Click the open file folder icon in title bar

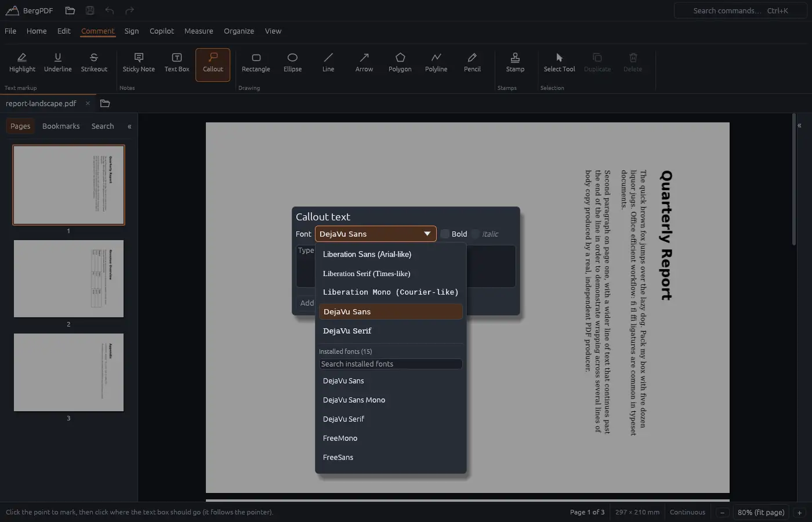70,10
